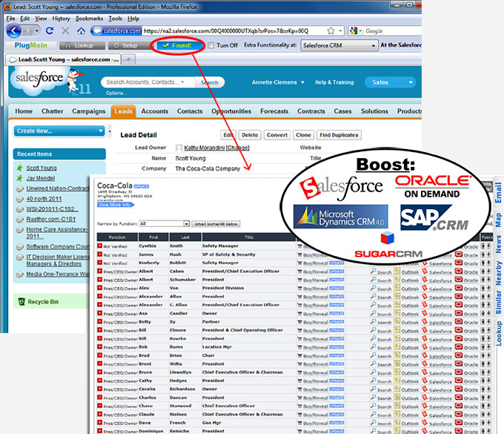This screenshot has width=504, height=434.
Task: Switch to the Accounts tab
Action: click(155, 111)
